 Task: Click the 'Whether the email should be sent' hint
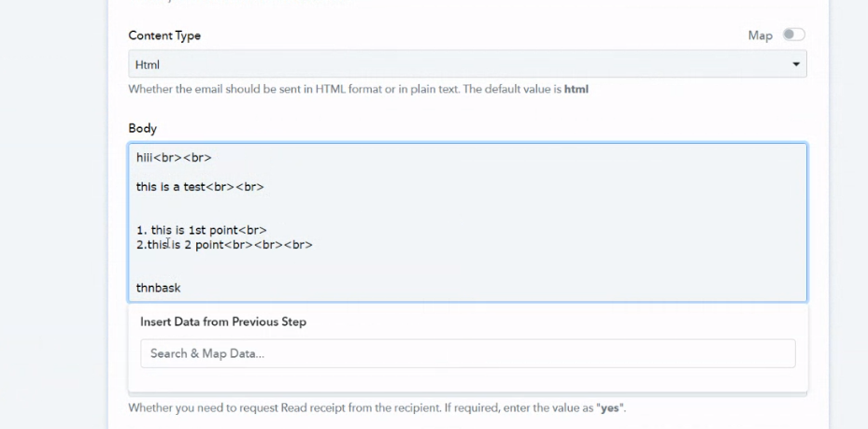[358, 89]
